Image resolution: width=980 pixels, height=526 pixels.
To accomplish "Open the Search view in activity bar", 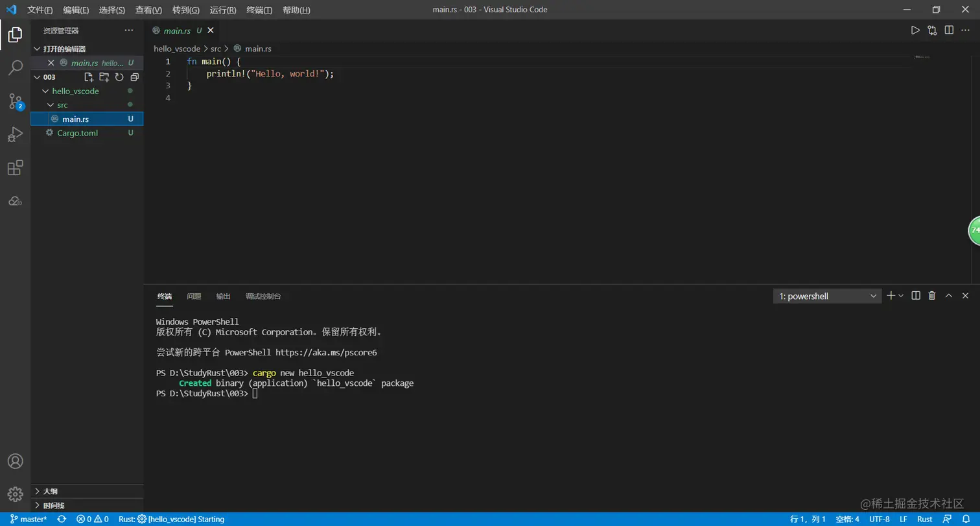I will pyautogui.click(x=15, y=67).
